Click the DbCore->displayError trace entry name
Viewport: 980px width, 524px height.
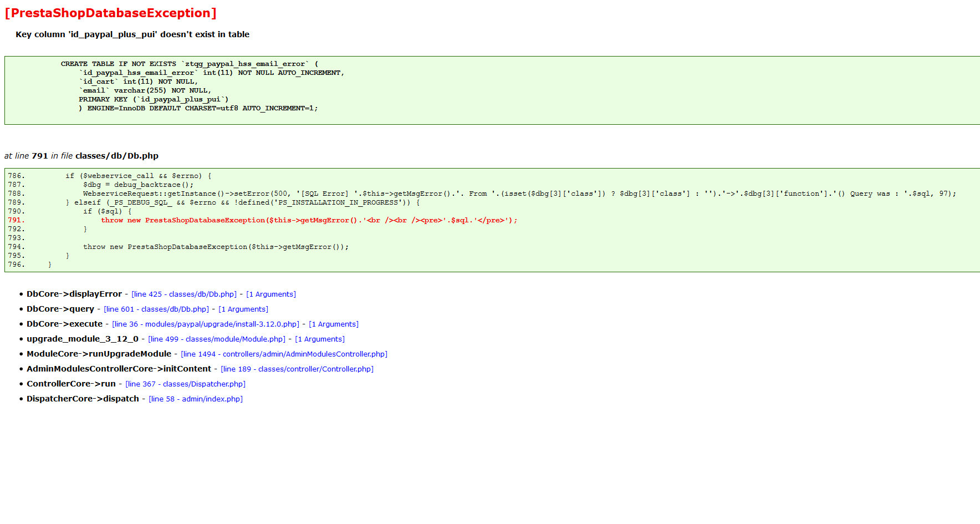point(74,294)
